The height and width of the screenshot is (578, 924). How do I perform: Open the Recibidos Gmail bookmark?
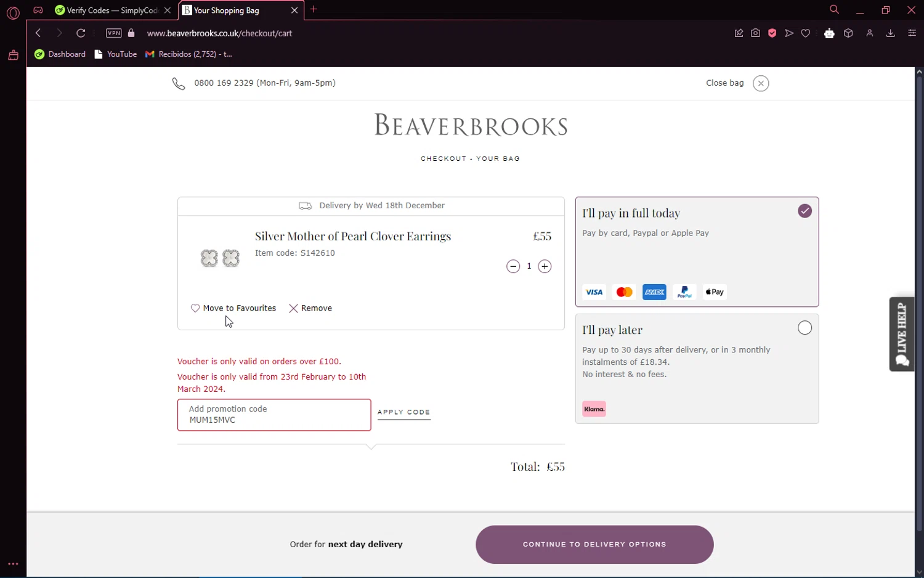188,54
